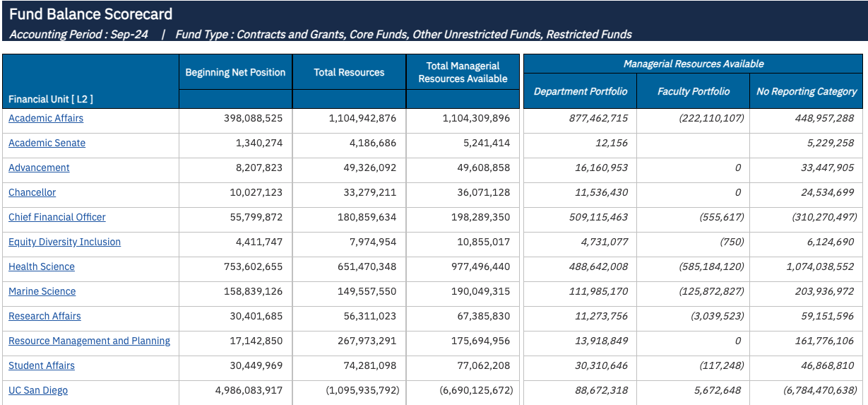
Task: Open Chief Financial Officer link
Action: coord(57,217)
